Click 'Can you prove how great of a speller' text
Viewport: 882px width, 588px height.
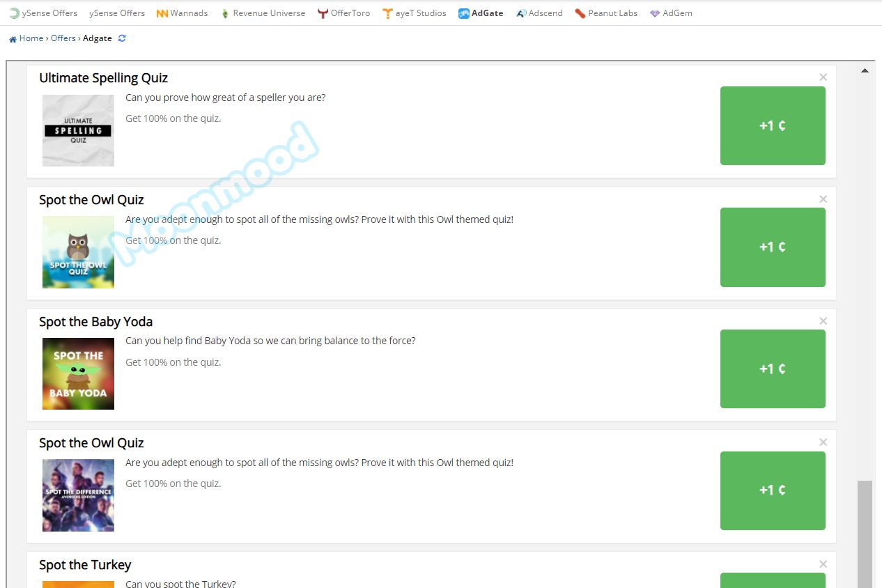click(x=225, y=98)
